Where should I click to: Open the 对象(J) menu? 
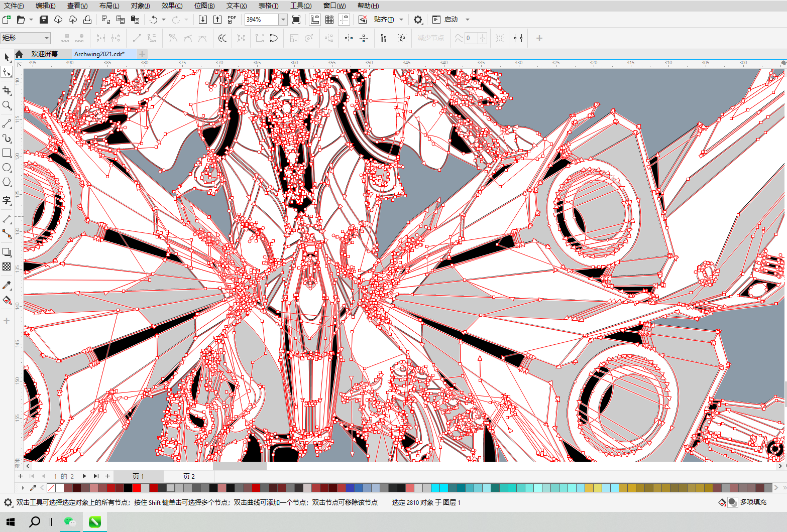(x=140, y=6)
